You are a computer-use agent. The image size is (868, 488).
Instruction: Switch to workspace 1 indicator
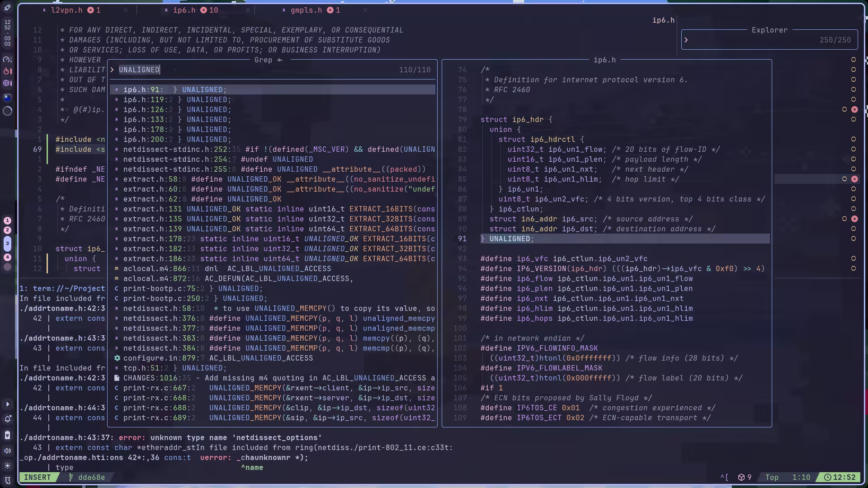tap(8, 221)
